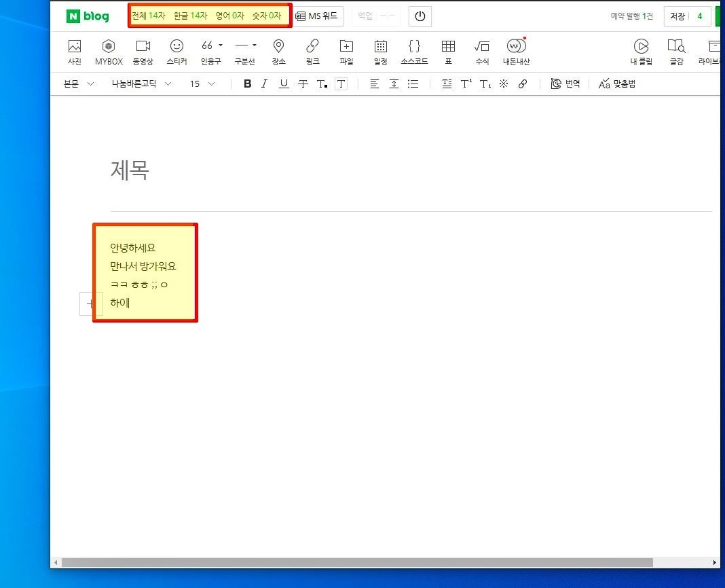Click the scrollbar right arrow
The width and height of the screenshot is (725, 588).
(x=714, y=563)
